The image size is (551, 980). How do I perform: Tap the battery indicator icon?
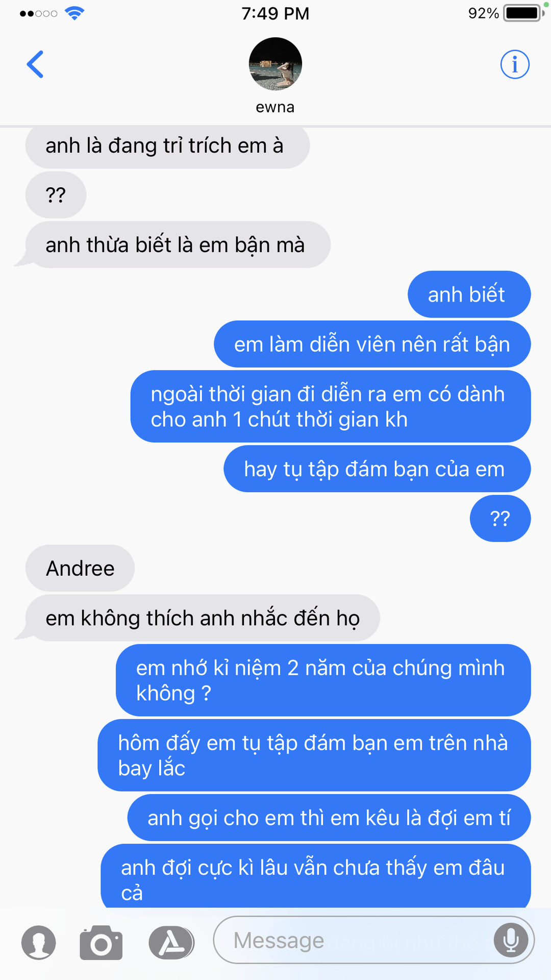[x=523, y=13]
